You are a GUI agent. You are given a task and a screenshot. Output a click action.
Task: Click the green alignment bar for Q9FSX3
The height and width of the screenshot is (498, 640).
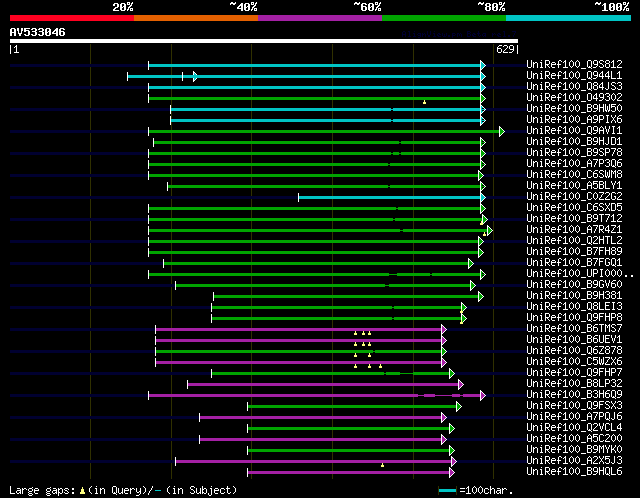[352, 407]
